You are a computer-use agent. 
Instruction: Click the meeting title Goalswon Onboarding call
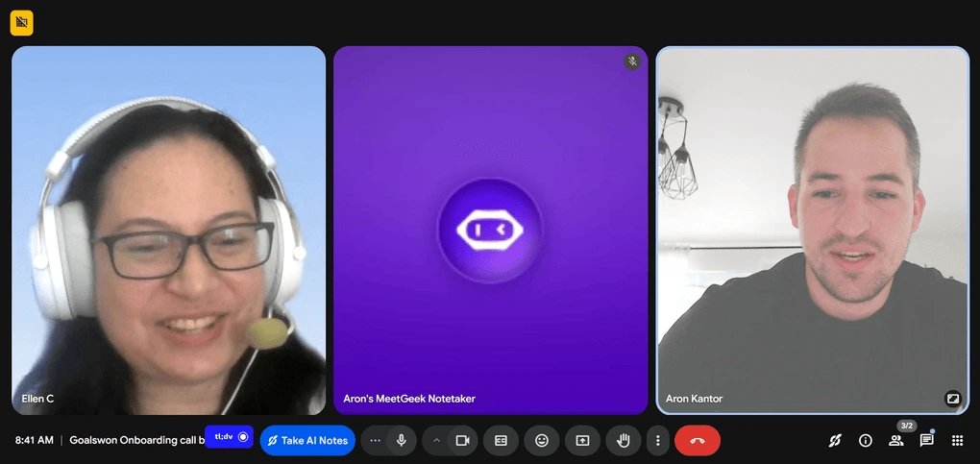(x=136, y=440)
